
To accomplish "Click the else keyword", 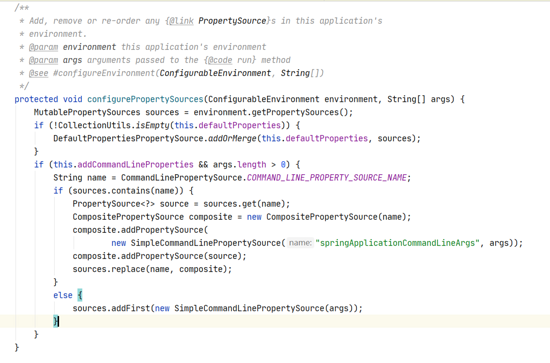I will (x=63, y=295).
